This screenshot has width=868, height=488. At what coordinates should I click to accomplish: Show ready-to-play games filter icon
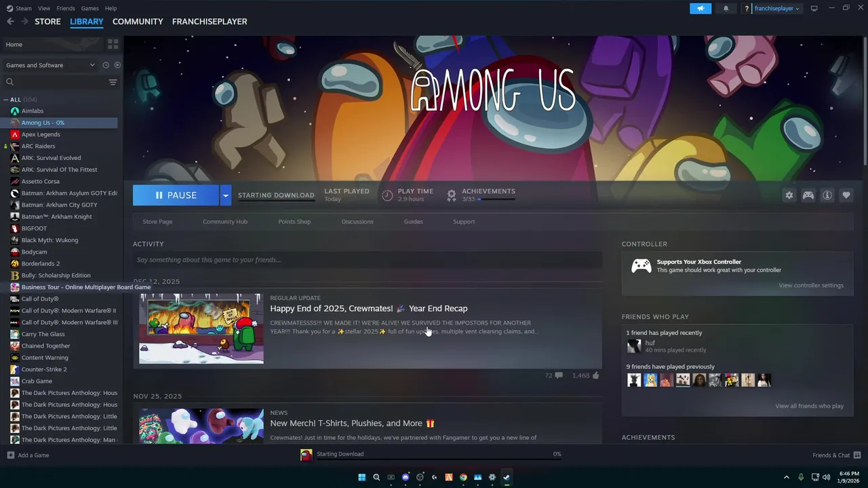[117, 65]
